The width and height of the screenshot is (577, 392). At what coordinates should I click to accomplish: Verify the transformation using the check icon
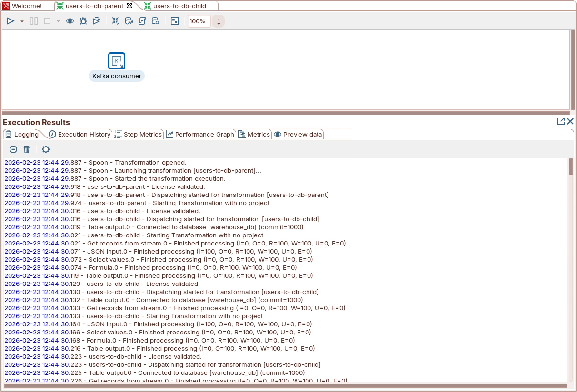point(115,21)
